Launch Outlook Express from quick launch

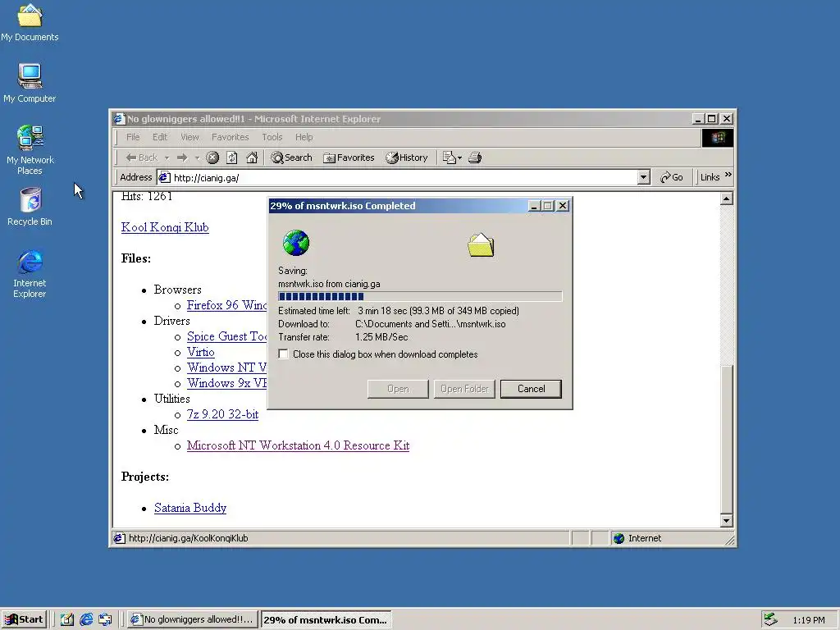[x=106, y=620]
